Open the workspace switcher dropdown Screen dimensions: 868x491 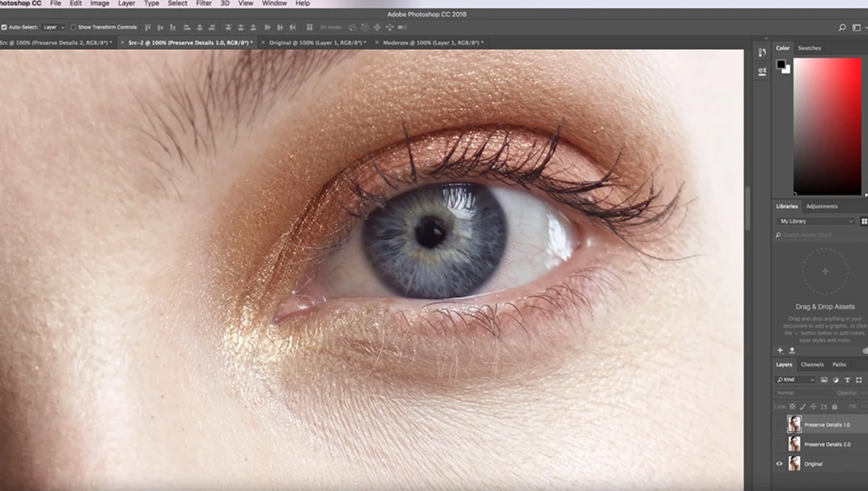pos(858,27)
